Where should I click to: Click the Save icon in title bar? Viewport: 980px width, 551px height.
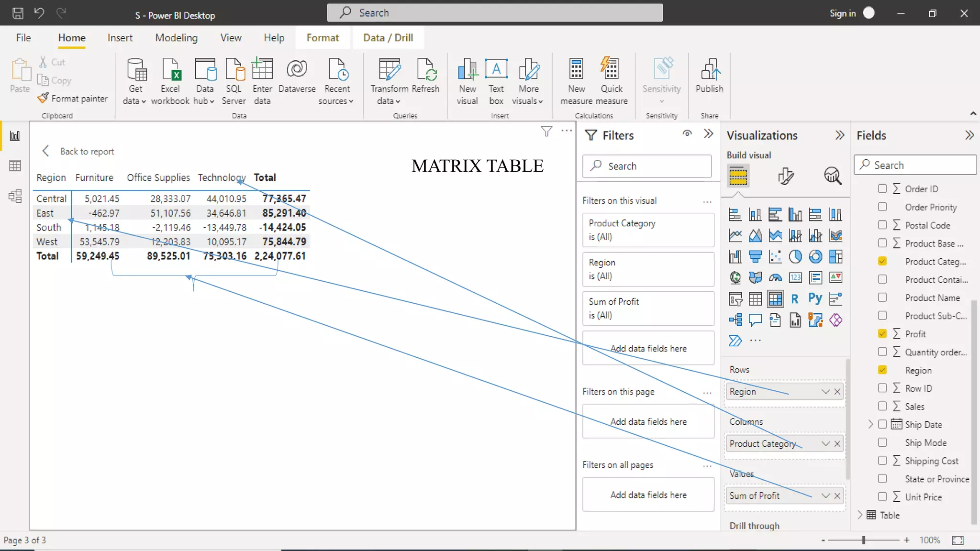click(x=18, y=13)
